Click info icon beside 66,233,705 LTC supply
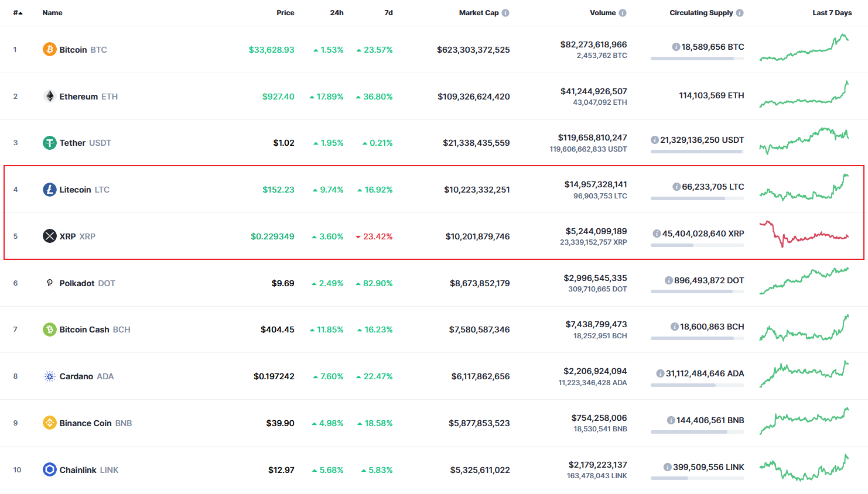This screenshot has height=494, width=868. coord(676,187)
